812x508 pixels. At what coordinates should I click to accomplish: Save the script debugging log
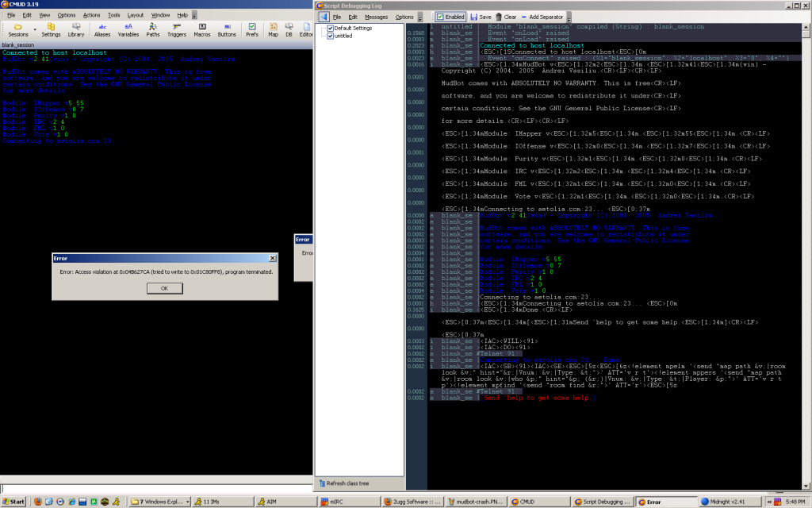point(481,17)
